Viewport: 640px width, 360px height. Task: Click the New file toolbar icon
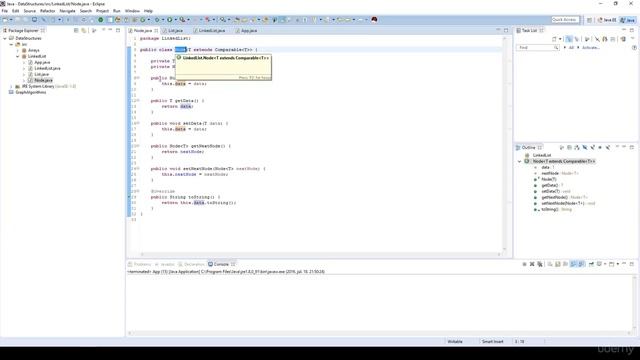[5, 20]
